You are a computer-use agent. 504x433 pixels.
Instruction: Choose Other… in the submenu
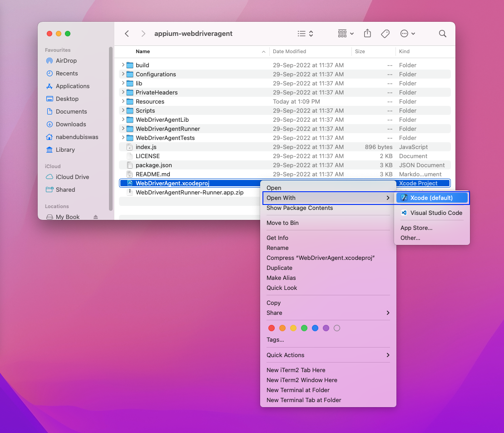point(432,238)
